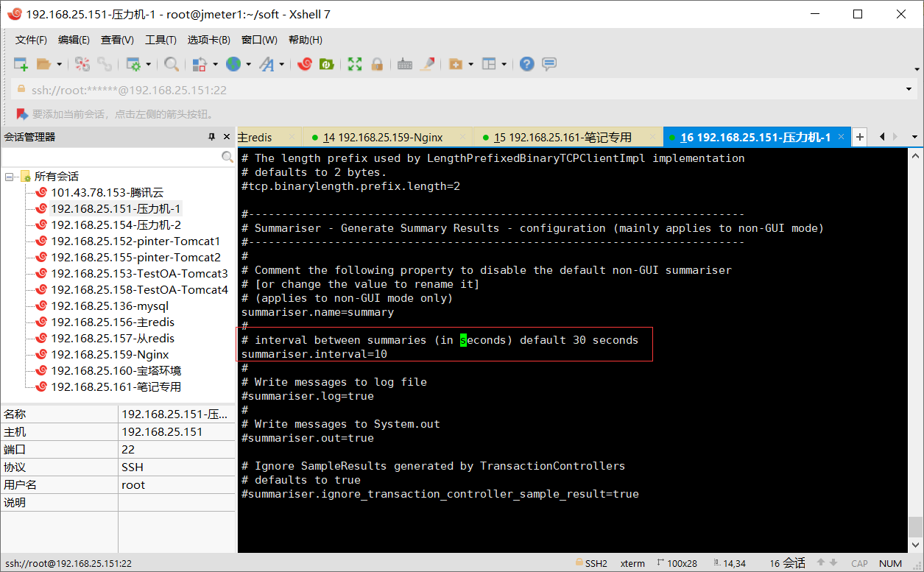Open the 选项卡(B) menu
This screenshot has height=572, width=924.
click(208, 40)
